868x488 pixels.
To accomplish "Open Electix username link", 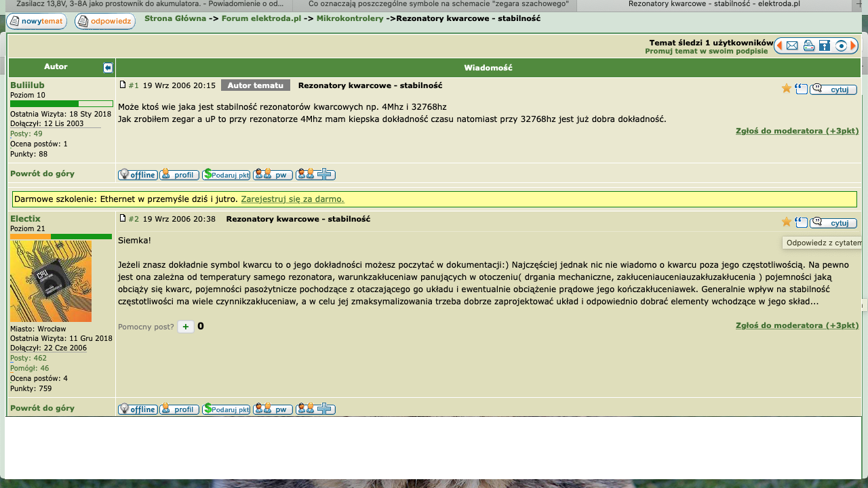I will pyautogui.click(x=25, y=218).
